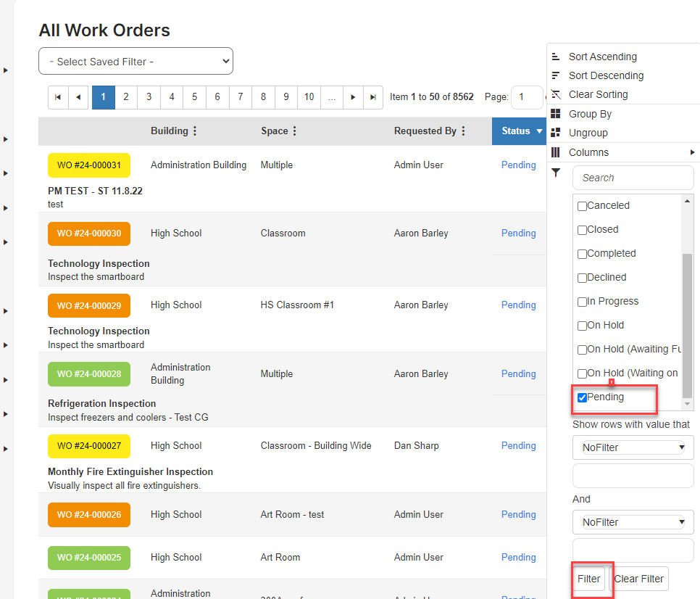Check the Closed status checkbox
The height and width of the screenshot is (599, 700).
click(582, 230)
